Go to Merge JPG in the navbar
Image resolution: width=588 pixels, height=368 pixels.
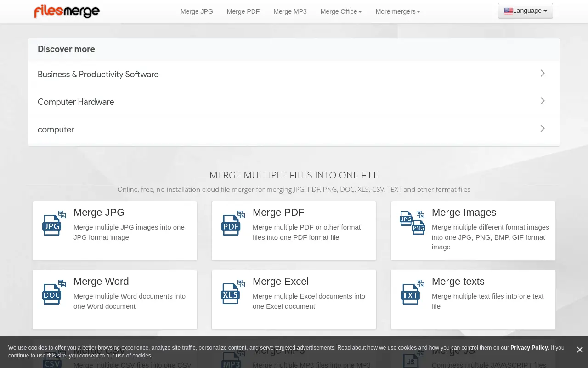197,11
